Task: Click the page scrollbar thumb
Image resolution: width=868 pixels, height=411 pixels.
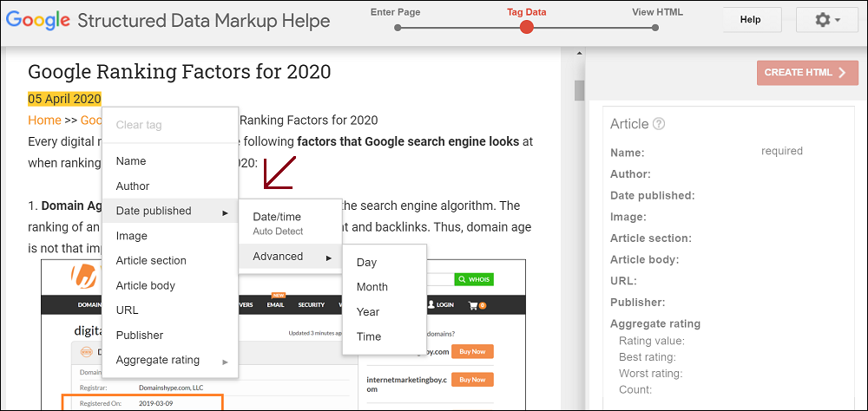Action: [579, 91]
